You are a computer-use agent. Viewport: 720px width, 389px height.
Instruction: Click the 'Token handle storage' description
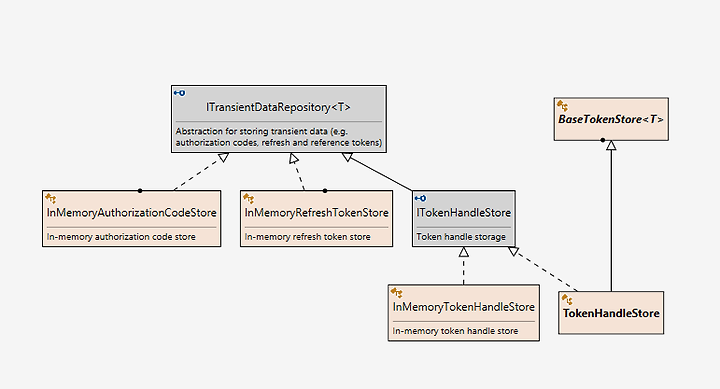[461, 237]
